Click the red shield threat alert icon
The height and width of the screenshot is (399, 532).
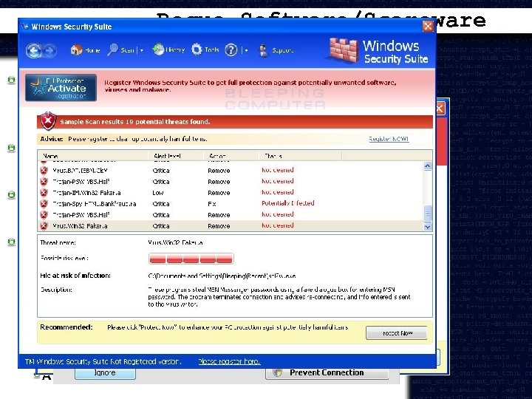click(x=48, y=121)
